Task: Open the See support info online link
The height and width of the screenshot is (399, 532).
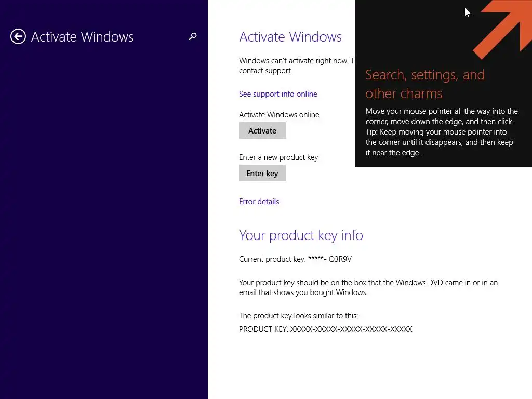Action: click(x=278, y=94)
